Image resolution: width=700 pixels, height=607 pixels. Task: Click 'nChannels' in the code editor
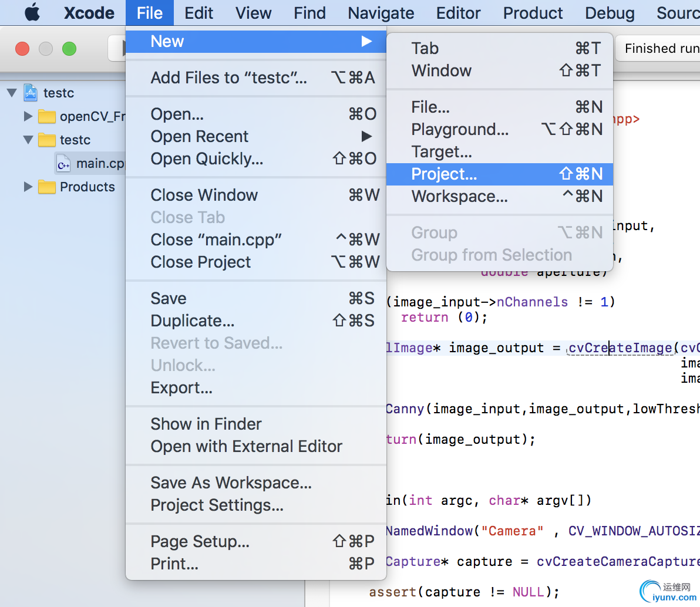(532, 302)
